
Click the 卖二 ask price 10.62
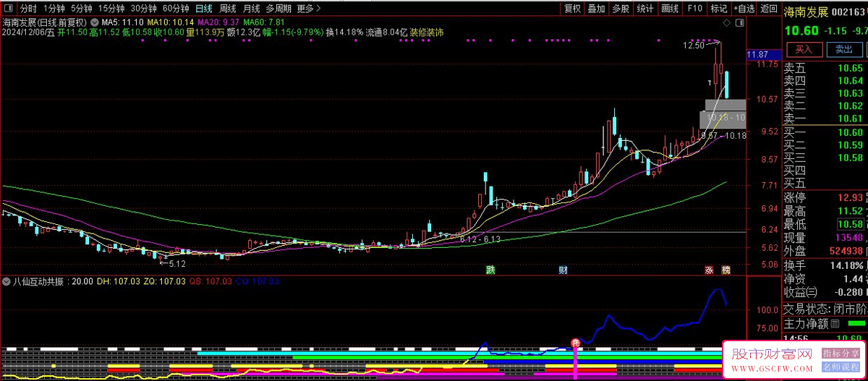coord(850,106)
